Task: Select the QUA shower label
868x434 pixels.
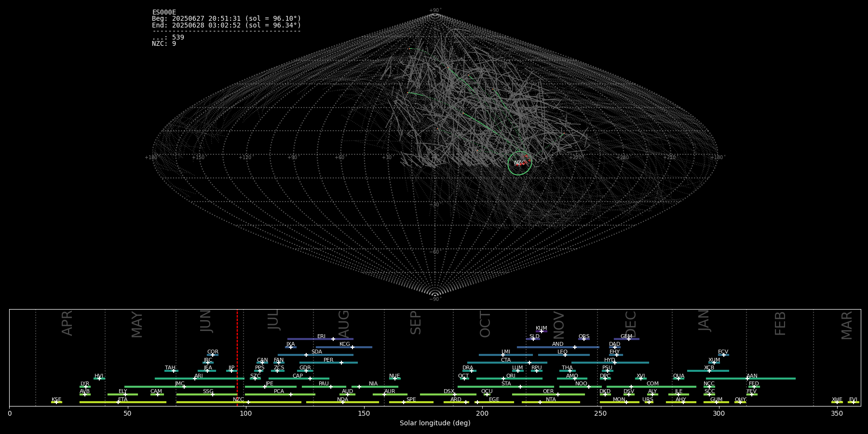Action: pyautogui.click(x=679, y=376)
